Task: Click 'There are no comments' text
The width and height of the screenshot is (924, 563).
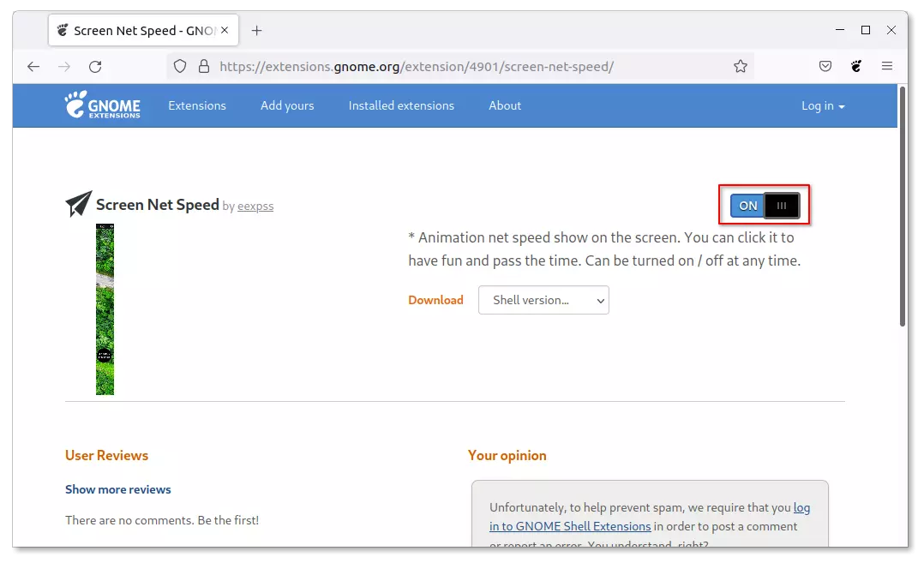Action: [162, 521]
